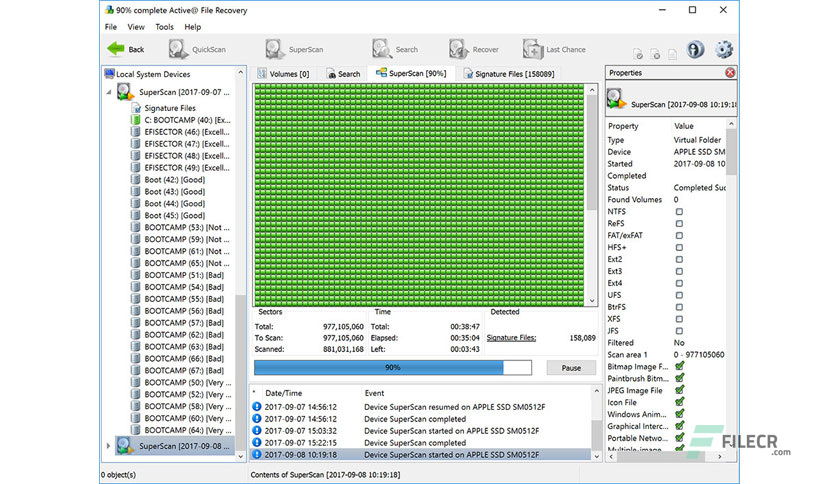
Task: Collapse the SuperScan 2017-09-07 tree node
Action: 109,92
